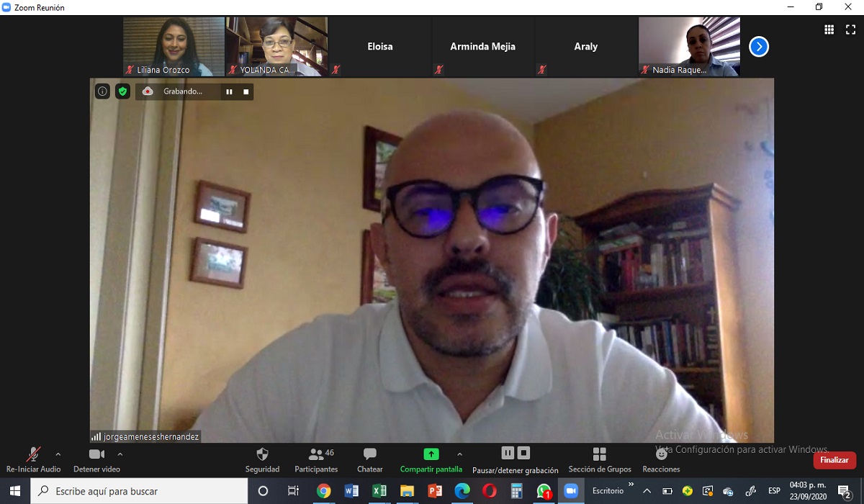This screenshot has height=504, width=864.
Task: Open Reacciones emoji menu
Action: pyautogui.click(x=661, y=459)
